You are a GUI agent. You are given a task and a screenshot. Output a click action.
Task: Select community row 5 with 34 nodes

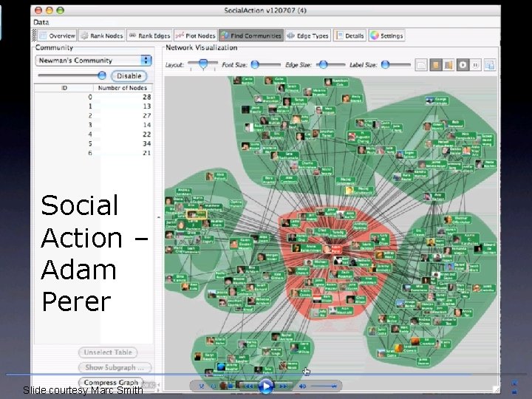point(93,143)
